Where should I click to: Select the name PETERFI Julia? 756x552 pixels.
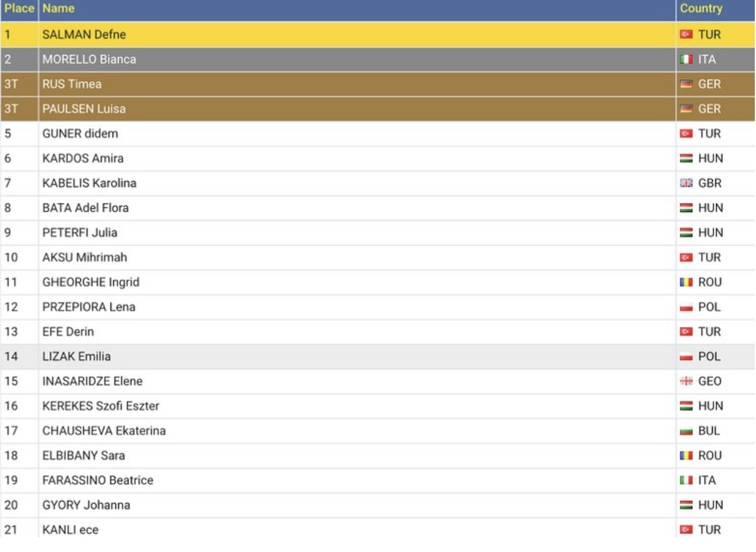[x=80, y=233]
